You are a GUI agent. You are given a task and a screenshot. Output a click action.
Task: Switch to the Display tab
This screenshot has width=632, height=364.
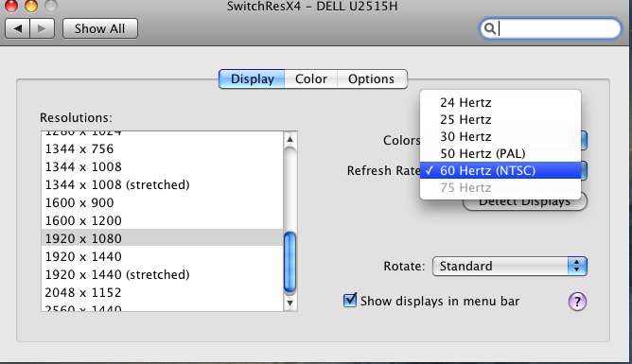pos(252,78)
